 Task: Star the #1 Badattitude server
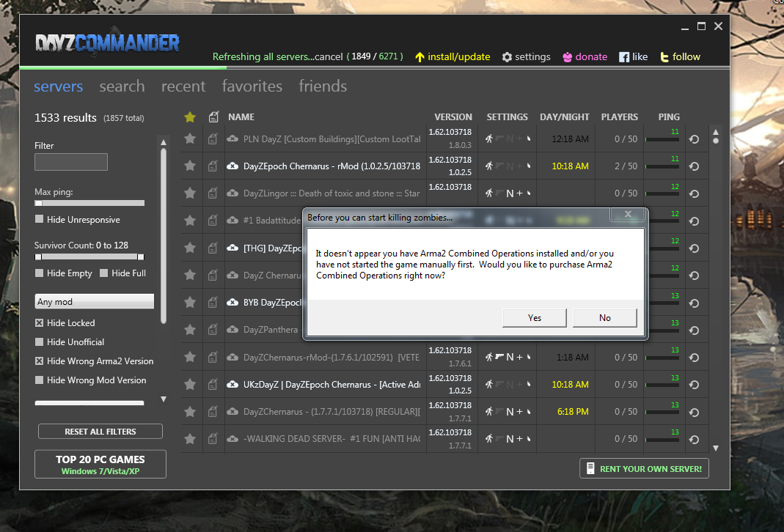[x=189, y=221]
